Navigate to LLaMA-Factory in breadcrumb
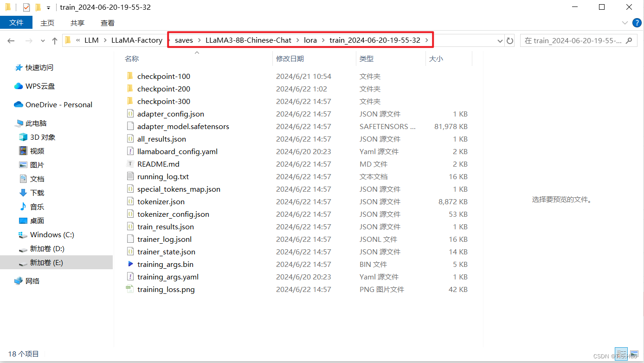Viewport: 644px width, 363px height. coord(137,40)
